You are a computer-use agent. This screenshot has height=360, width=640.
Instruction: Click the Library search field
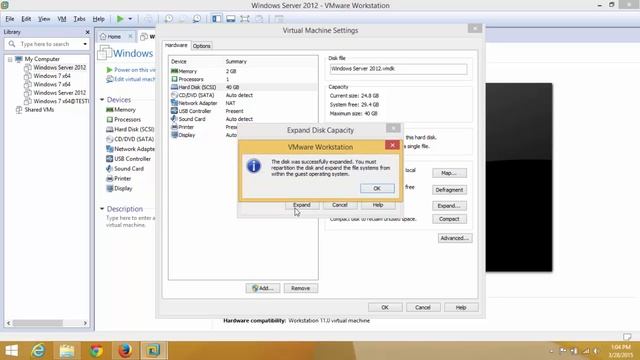pos(46,44)
